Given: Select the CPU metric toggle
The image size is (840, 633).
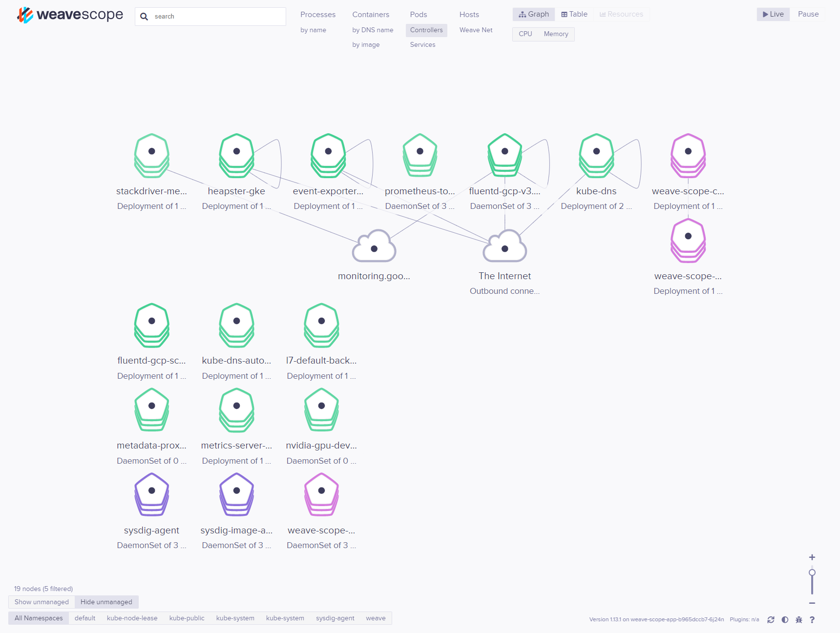Looking at the screenshot, I should click(525, 34).
